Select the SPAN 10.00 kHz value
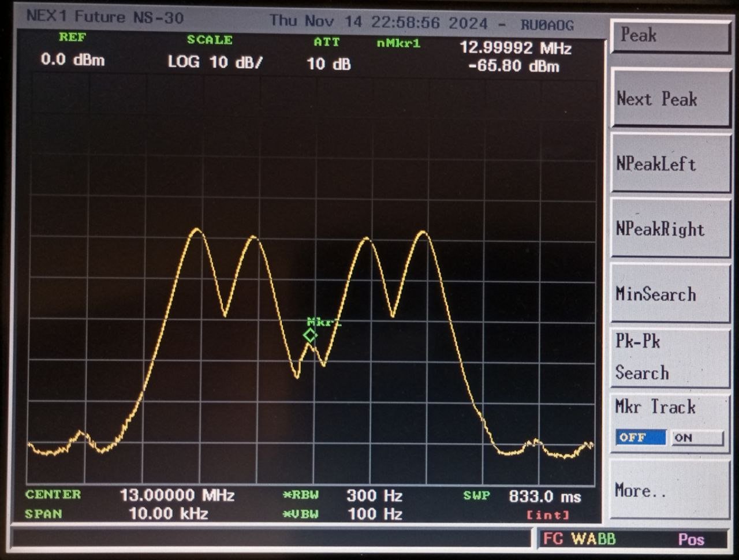The height and width of the screenshot is (560, 739). click(x=168, y=514)
